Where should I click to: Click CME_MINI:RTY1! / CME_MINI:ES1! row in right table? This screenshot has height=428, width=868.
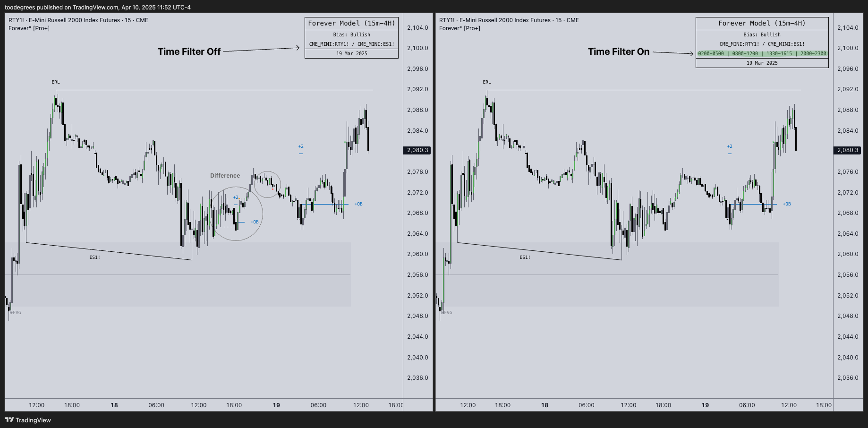coord(762,44)
